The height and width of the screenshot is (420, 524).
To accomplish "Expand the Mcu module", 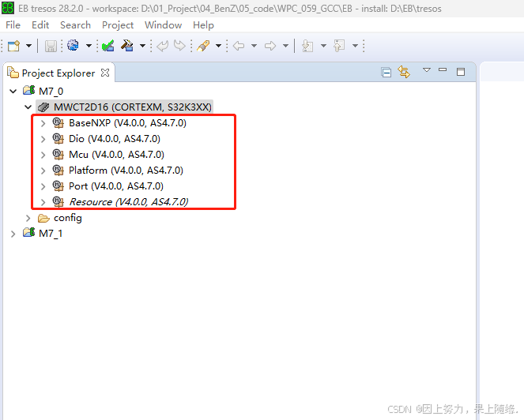I will click(x=43, y=155).
